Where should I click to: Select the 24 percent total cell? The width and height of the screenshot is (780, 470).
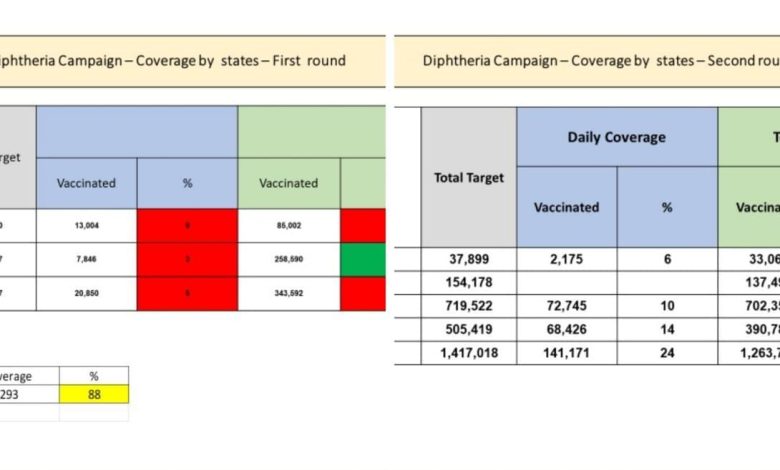click(x=667, y=353)
